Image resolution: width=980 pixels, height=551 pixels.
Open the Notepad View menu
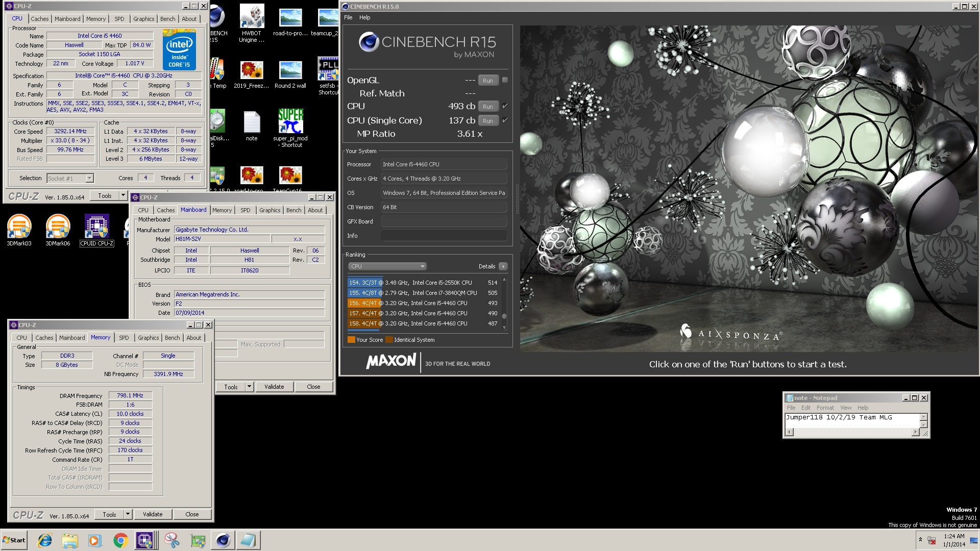(x=846, y=408)
